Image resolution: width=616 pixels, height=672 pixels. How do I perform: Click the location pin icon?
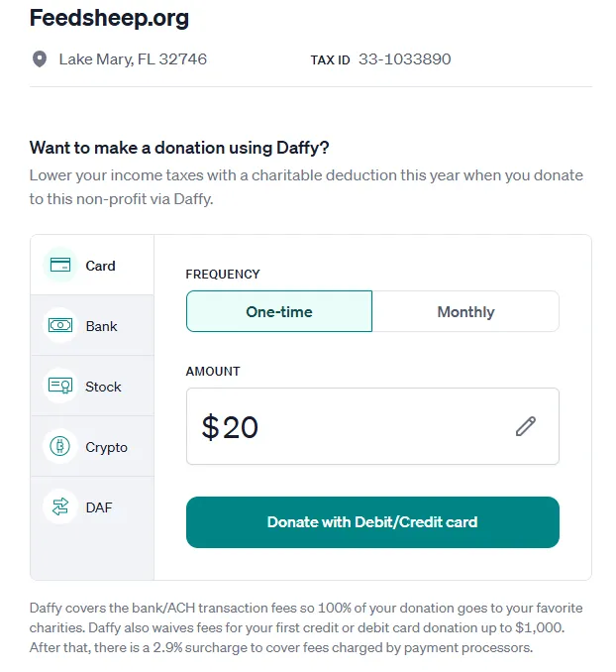pyautogui.click(x=40, y=59)
